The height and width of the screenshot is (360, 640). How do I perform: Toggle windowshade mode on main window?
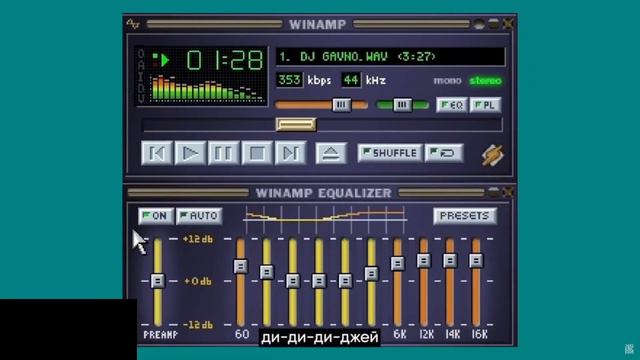coord(494,24)
